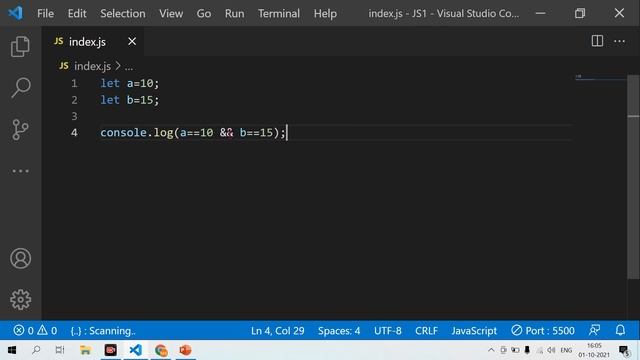640x360 pixels.
Task: Click Ln 4, Col 29 go-to-line indicator
Action: 278,331
